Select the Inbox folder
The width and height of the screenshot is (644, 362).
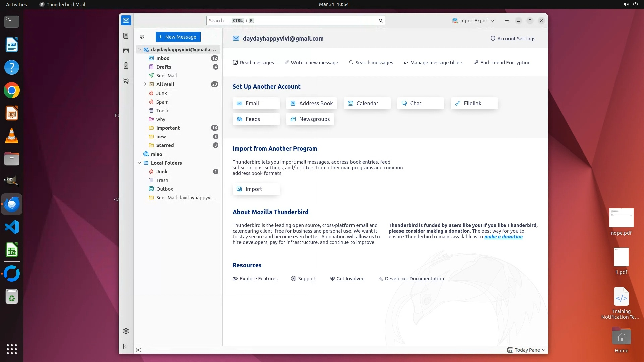(x=163, y=58)
